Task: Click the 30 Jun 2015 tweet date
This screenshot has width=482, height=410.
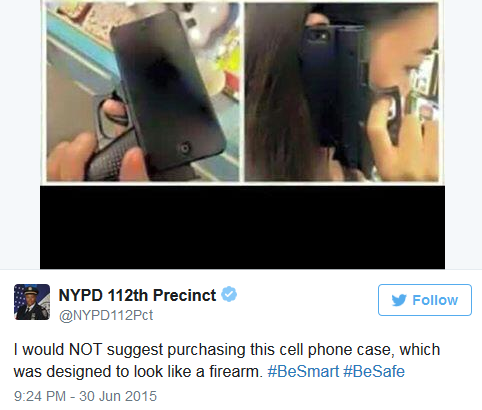Action: (x=118, y=396)
